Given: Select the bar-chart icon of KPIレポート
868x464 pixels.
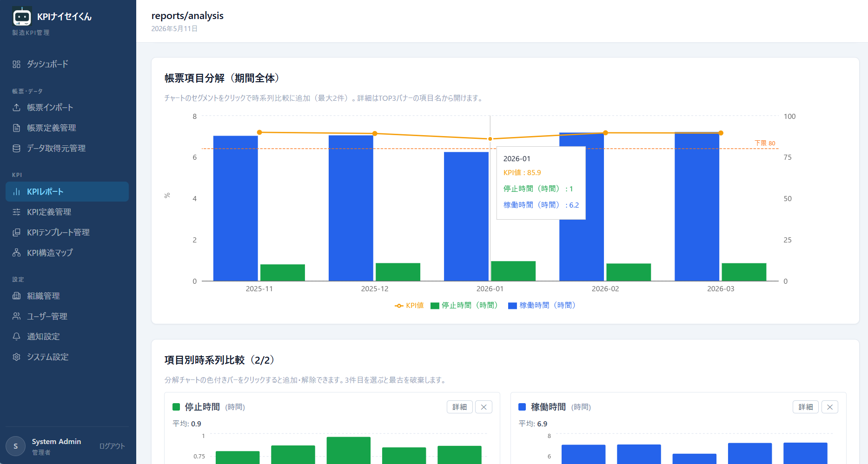Looking at the screenshot, I should coord(16,191).
